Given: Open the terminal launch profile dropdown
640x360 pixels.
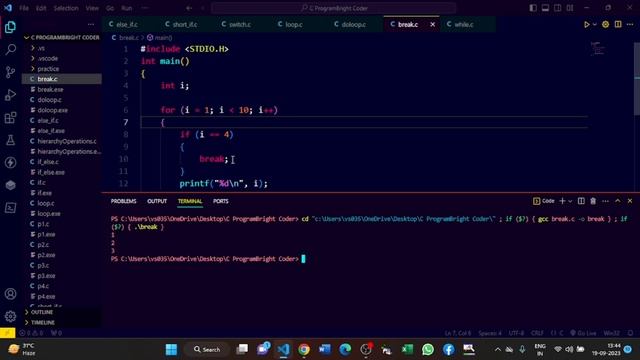Looking at the screenshot, I should [x=570, y=201].
